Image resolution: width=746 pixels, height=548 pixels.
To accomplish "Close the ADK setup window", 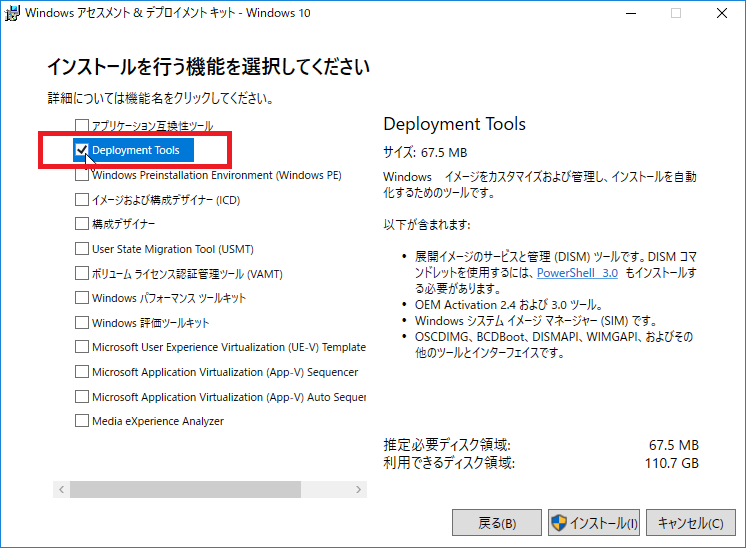I will click(x=722, y=13).
